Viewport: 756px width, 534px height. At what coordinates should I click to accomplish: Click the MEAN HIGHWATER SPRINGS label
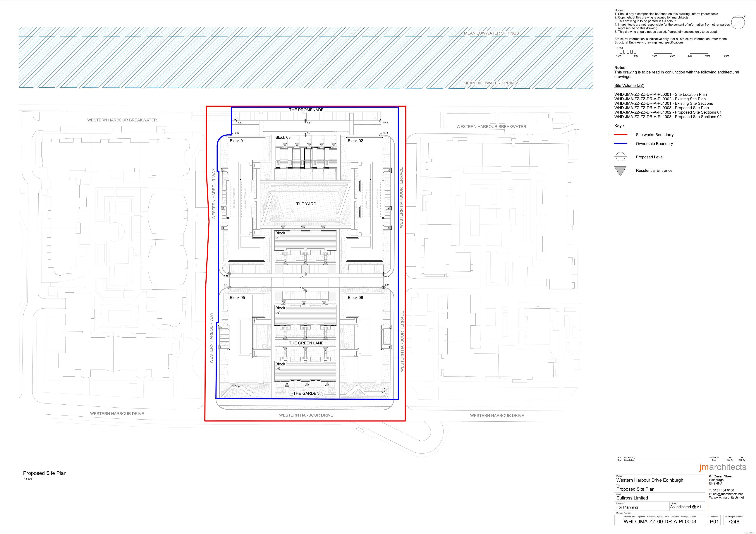point(492,83)
